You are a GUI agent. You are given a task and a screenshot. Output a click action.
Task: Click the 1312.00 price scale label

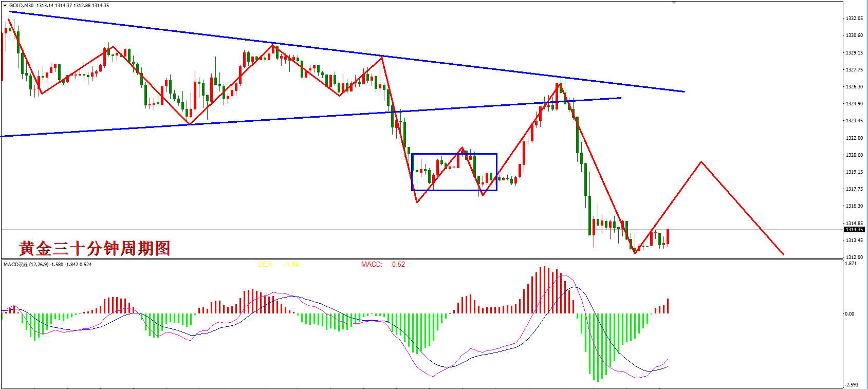point(855,257)
